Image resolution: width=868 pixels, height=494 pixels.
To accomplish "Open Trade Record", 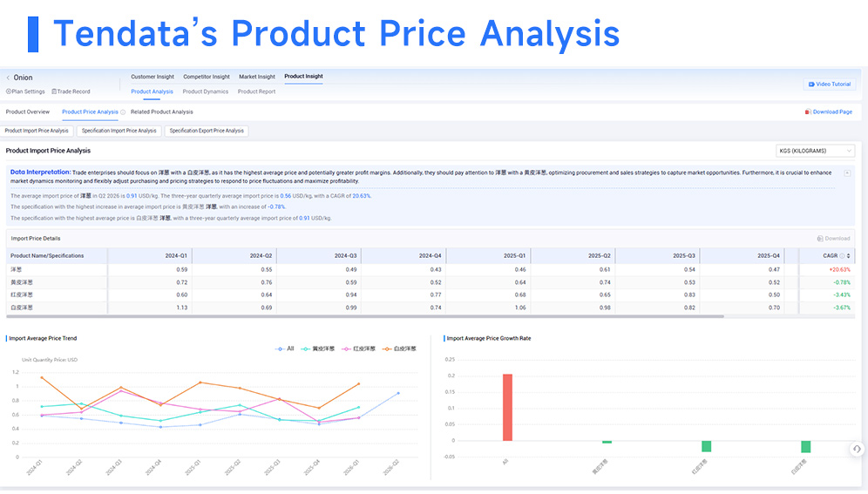I will click(71, 91).
